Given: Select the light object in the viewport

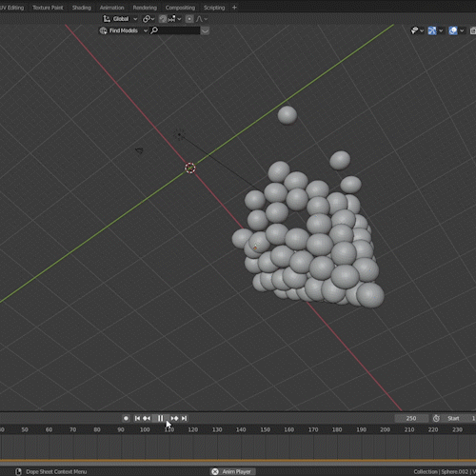Looking at the screenshot, I should tap(179, 134).
